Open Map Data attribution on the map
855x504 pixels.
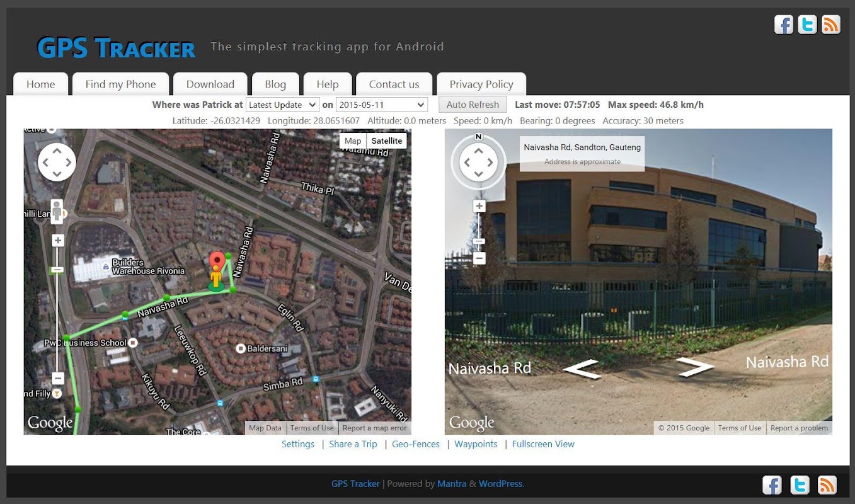(265, 428)
